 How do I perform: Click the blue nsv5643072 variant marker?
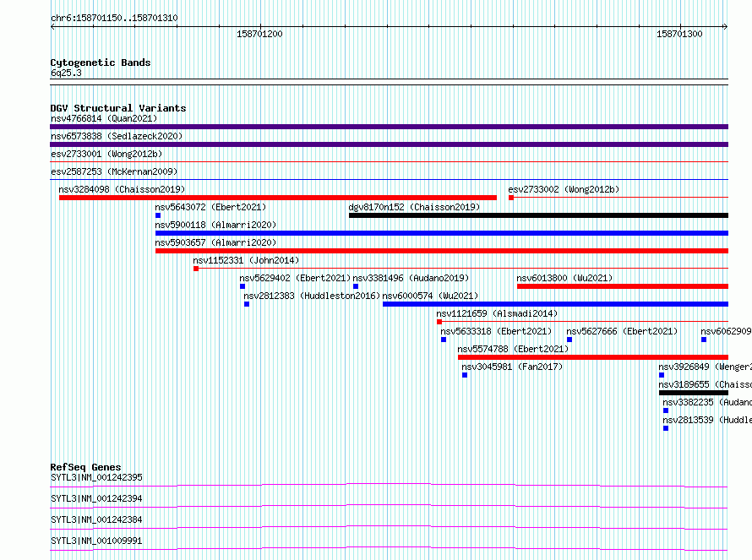point(158,215)
